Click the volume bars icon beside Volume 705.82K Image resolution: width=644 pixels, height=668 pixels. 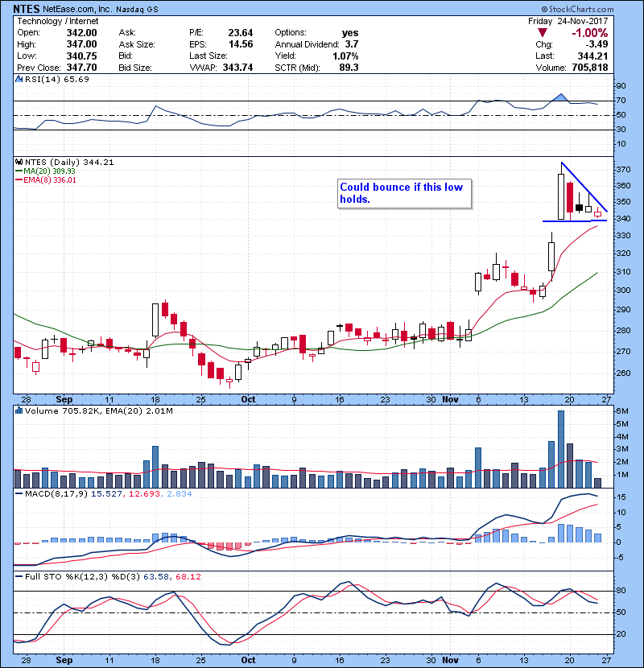[x=19, y=410]
